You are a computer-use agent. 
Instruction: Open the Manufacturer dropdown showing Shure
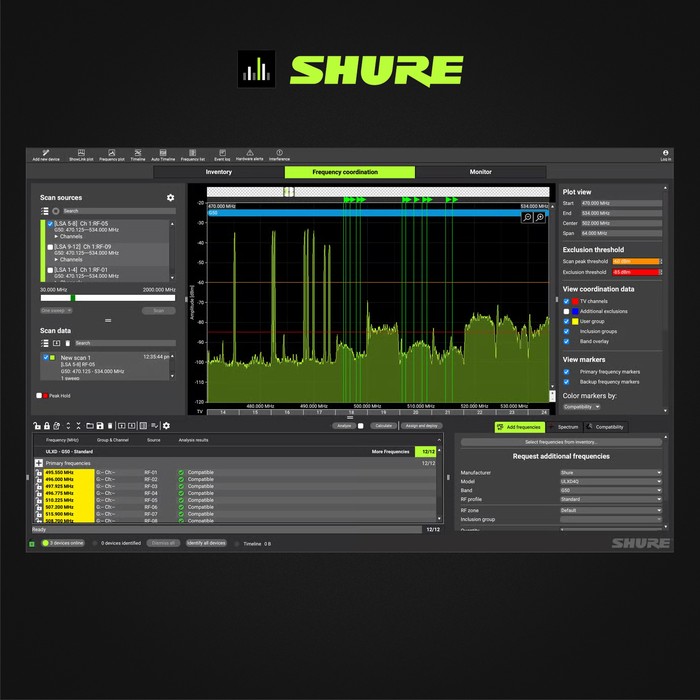point(611,472)
